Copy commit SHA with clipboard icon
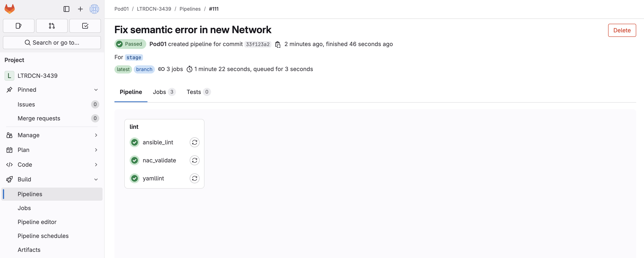Image resolution: width=644 pixels, height=258 pixels. (278, 44)
